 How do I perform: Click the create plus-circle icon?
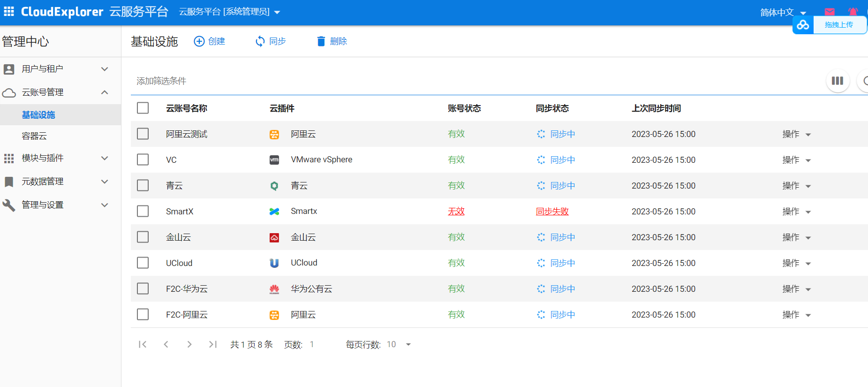point(199,41)
